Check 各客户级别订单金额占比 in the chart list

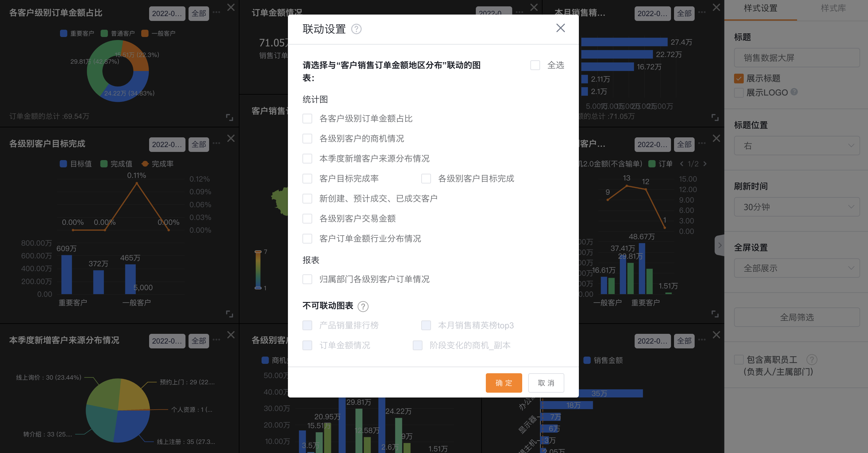click(307, 119)
